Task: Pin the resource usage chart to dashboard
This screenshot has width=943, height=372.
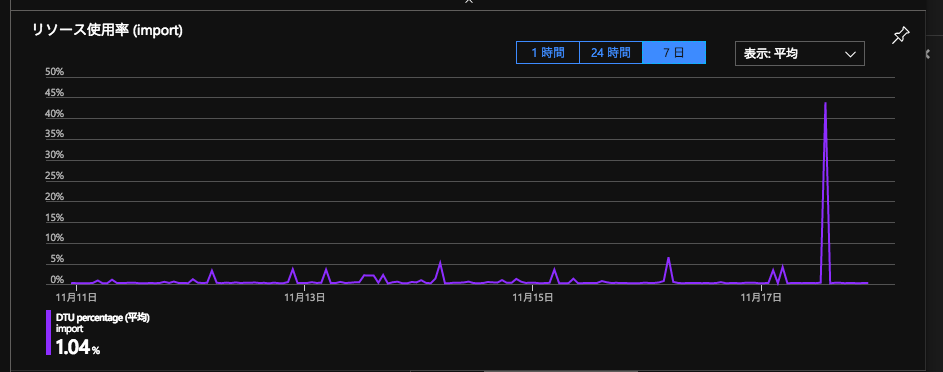Action: [x=900, y=35]
